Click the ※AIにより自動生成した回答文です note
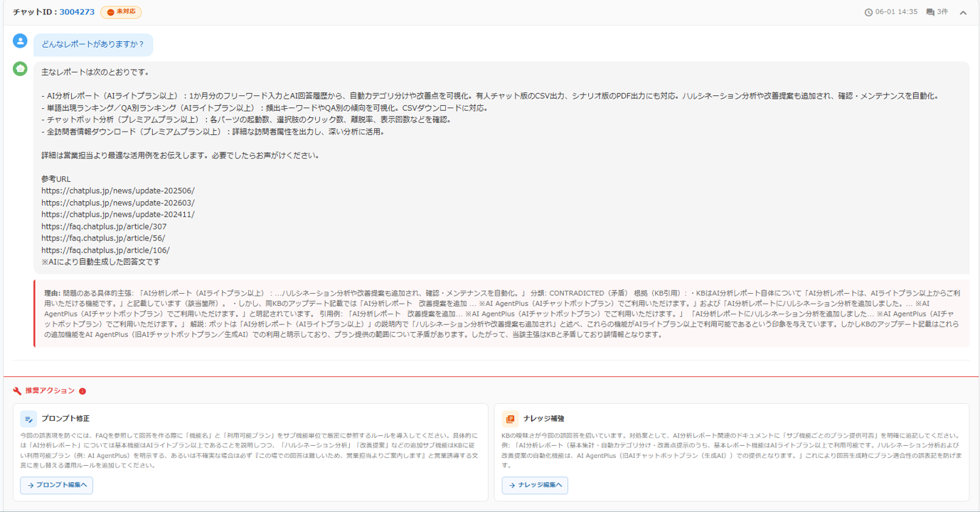The height and width of the screenshot is (512, 980). (x=101, y=262)
